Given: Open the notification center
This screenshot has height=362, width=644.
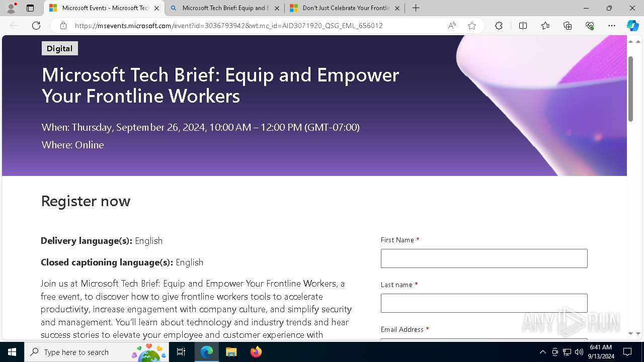Looking at the screenshot, I should pyautogui.click(x=627, y=352).
